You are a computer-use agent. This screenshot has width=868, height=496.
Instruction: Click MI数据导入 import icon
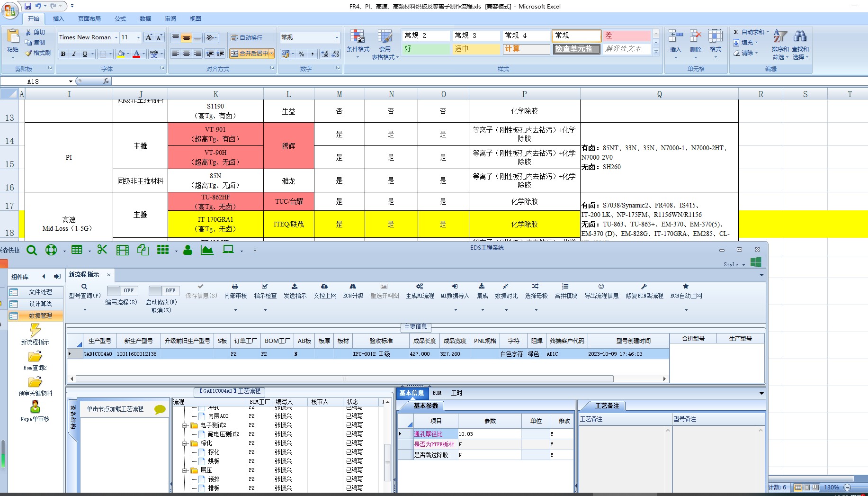click(x=455, y=287)
